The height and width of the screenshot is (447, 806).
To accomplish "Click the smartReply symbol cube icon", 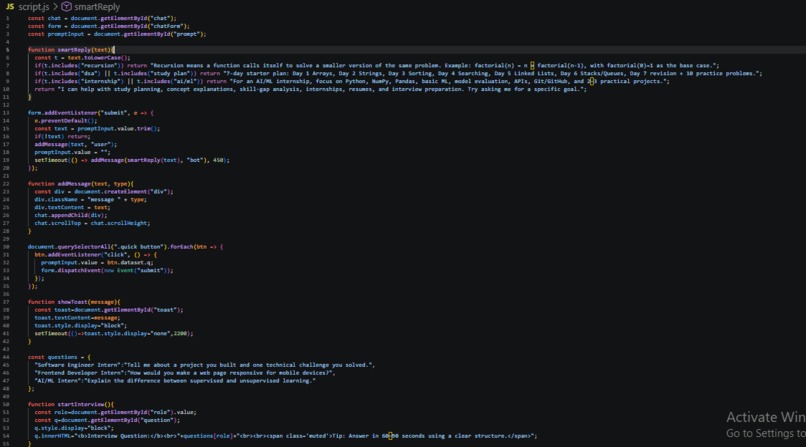I will (66, 7).
